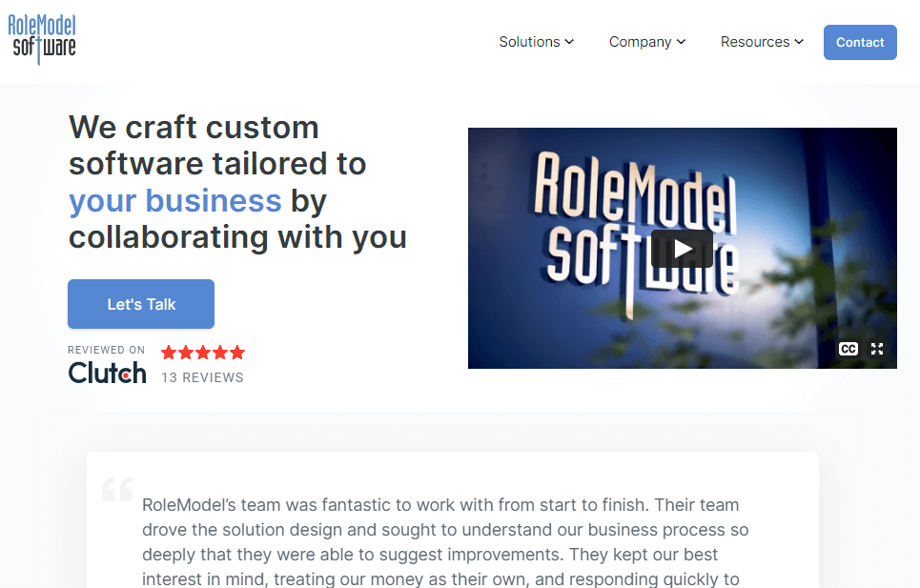Open the 13 Reviews link
The image size is (920, 588).
pos(202,377)
